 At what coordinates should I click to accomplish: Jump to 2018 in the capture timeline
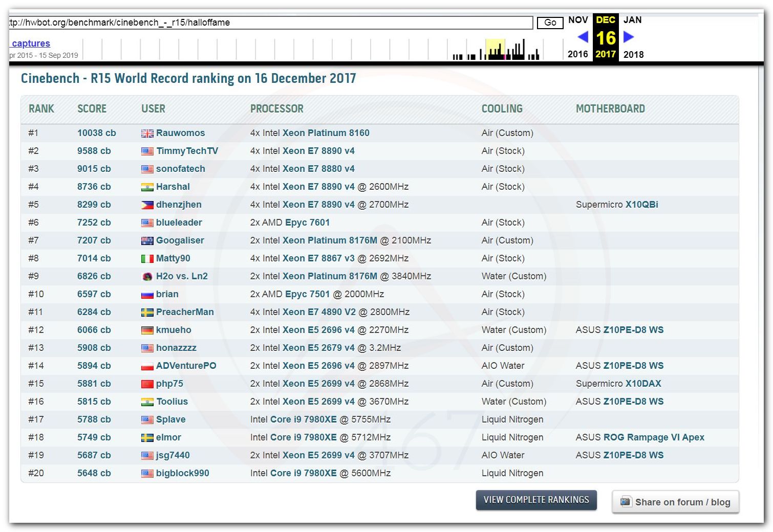[633, 54]
